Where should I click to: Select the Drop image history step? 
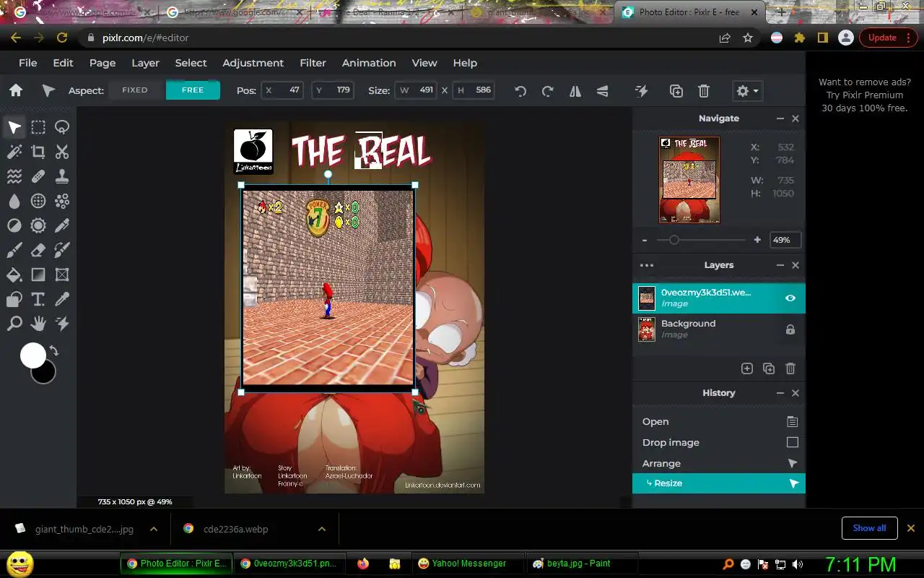click(x=719, y=442)
